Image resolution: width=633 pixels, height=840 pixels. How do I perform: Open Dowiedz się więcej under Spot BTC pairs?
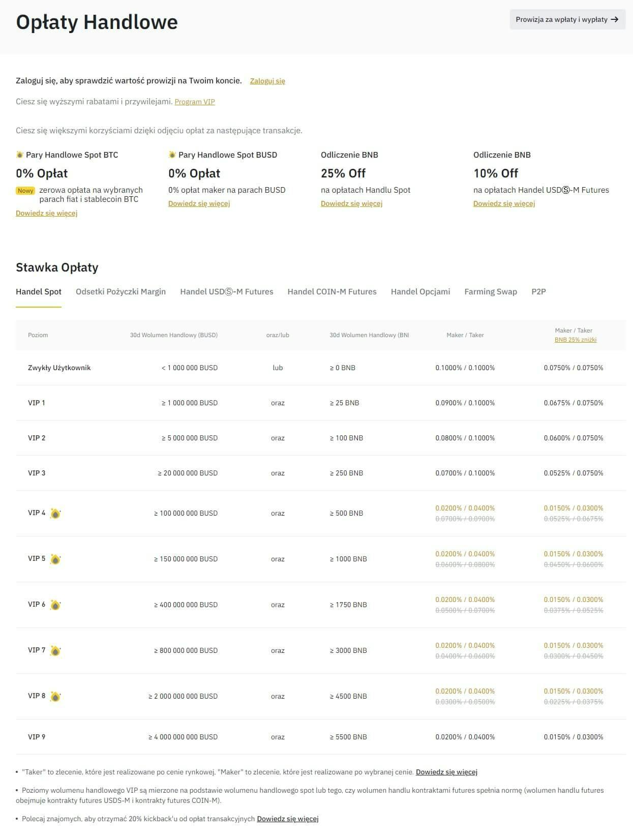point(46,213)
